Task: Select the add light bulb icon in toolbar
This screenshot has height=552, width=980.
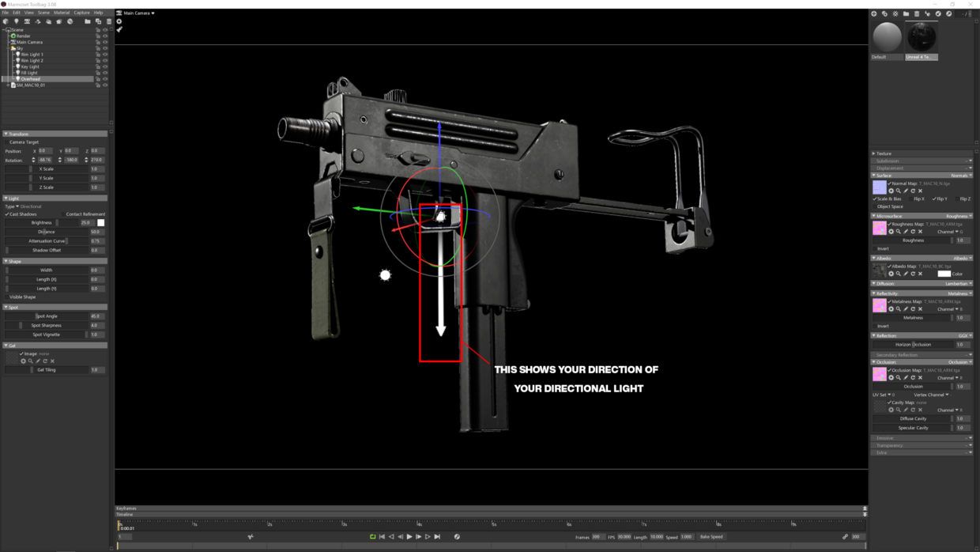Action: point(17,21)
